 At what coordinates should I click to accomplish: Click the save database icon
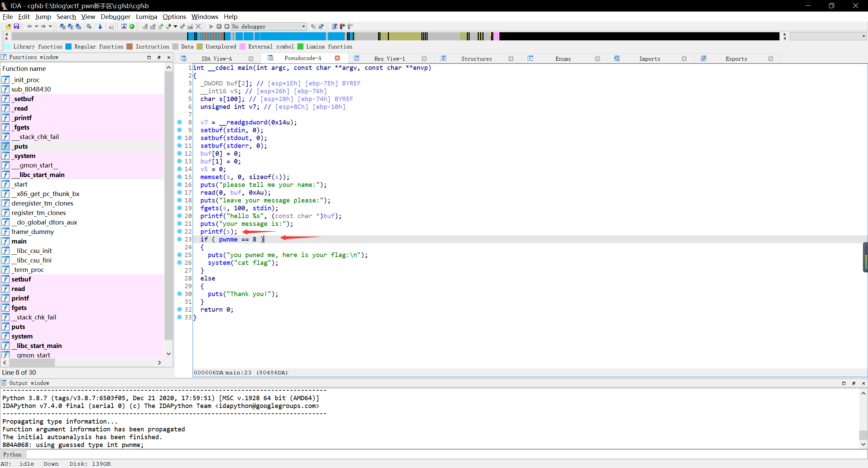[x=16, y=26]
